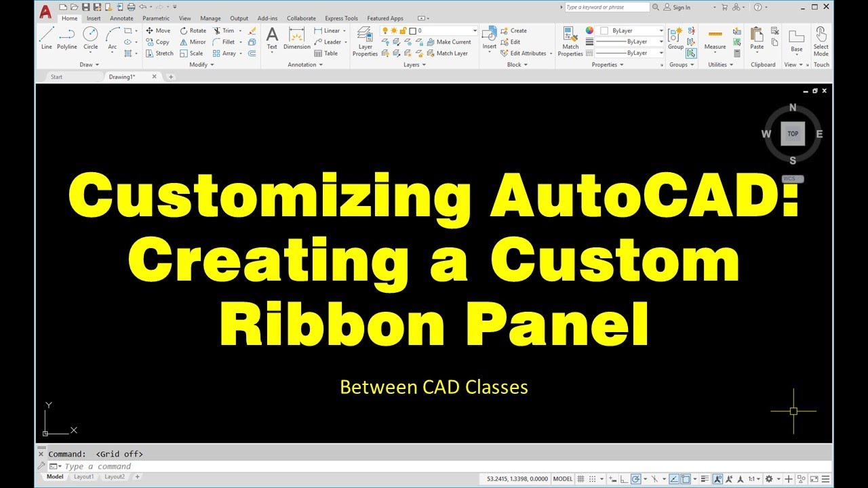
Task: Select the Fillet tool
Action: coord(224,42)
